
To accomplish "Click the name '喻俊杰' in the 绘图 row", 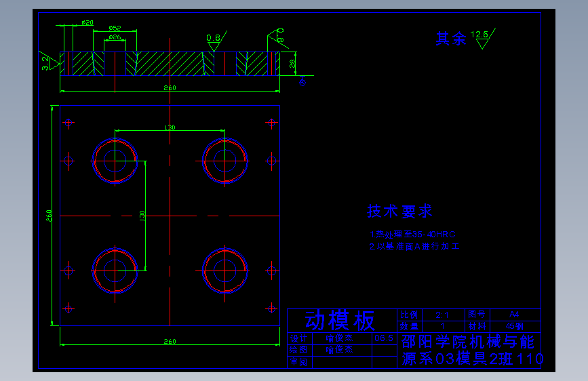I will point(339,350).
